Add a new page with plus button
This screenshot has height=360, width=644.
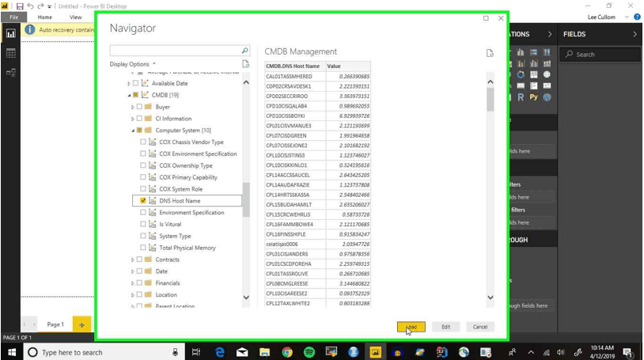[81, 324]
